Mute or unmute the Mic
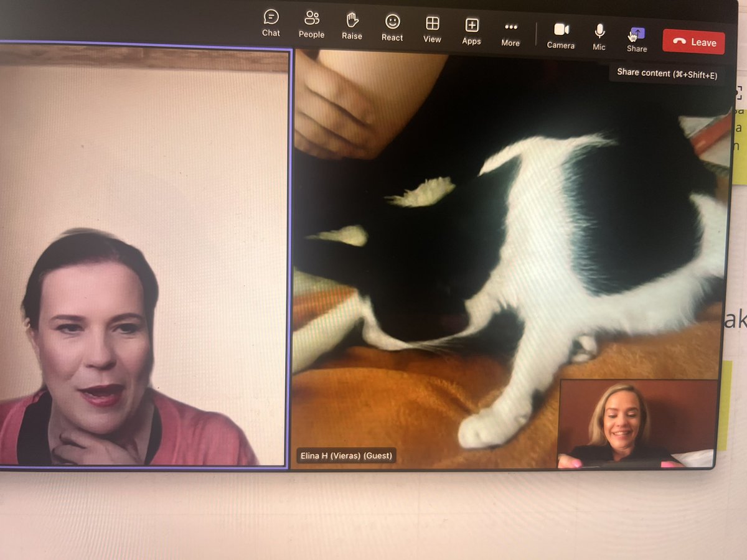 tap(599, 37)
